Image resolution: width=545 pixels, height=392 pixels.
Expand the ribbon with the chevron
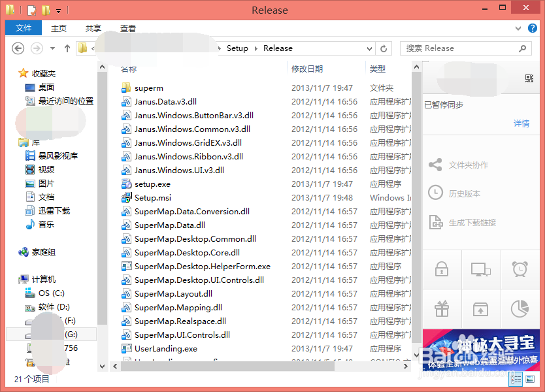(518, 29)
